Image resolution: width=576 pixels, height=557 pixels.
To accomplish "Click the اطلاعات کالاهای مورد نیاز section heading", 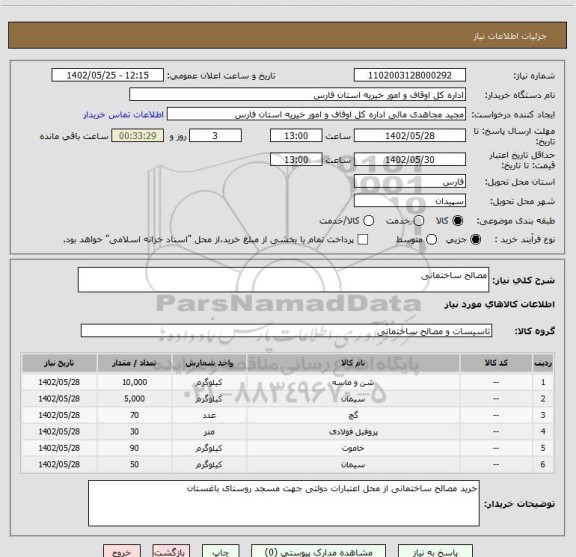I will 500,305.
